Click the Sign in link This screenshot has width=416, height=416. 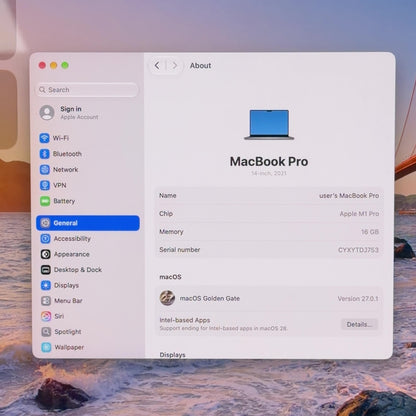pyautogui.click(x=71, y=109)
